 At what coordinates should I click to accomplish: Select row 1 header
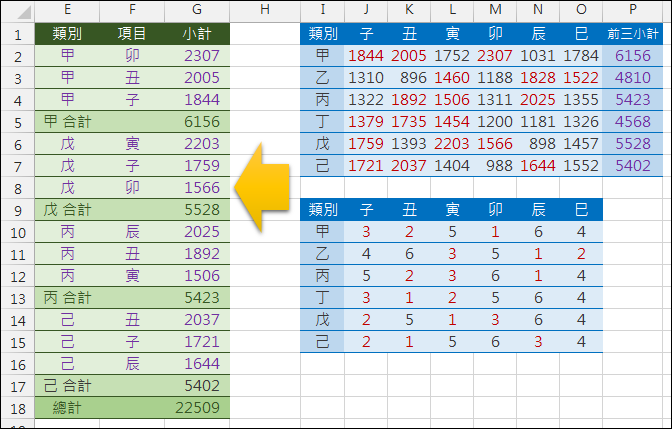tap(18, 34)
